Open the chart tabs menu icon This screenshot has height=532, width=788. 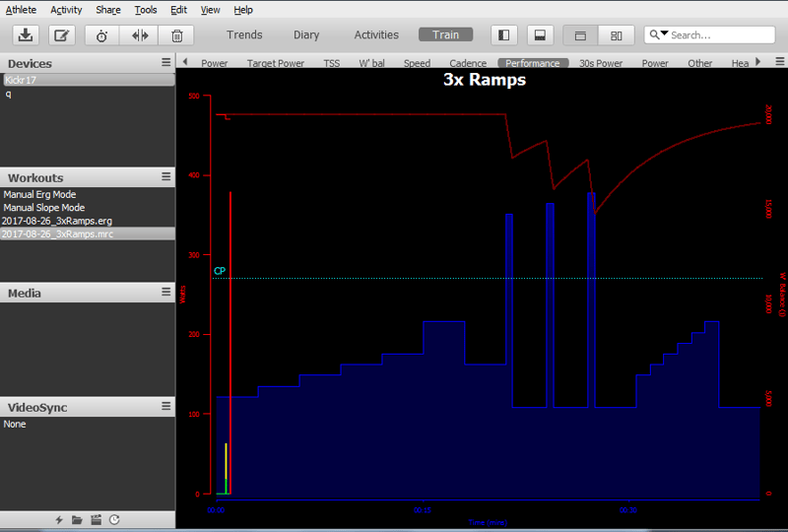point(779,61)
